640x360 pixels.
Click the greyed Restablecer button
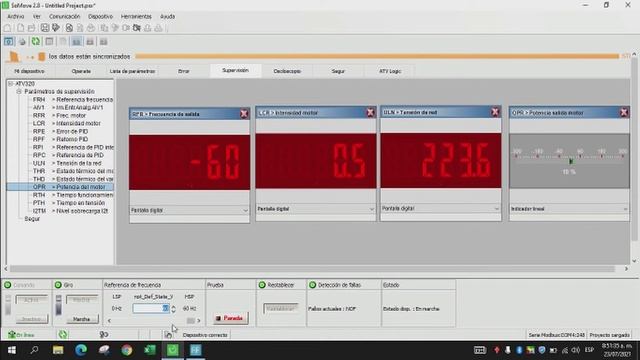point(281,309)
